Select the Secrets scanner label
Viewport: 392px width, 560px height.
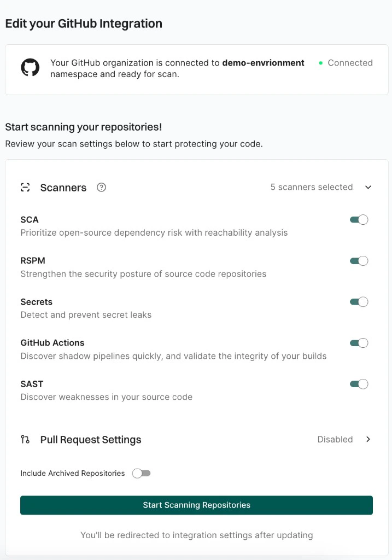[x=36, y=301]
